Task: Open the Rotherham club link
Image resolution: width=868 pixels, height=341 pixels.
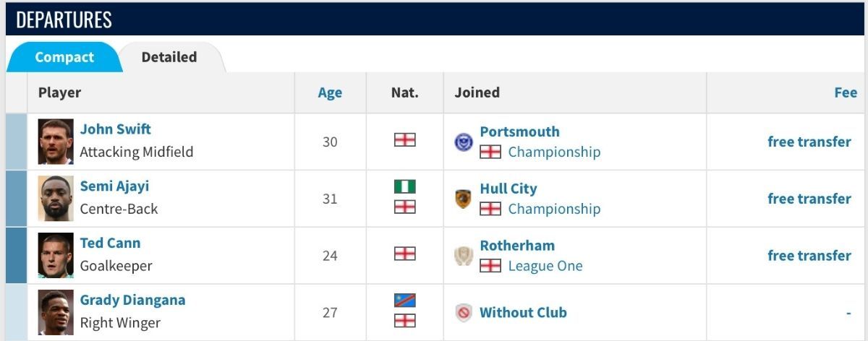Action: pyautogui.click(x=517, y=246)
